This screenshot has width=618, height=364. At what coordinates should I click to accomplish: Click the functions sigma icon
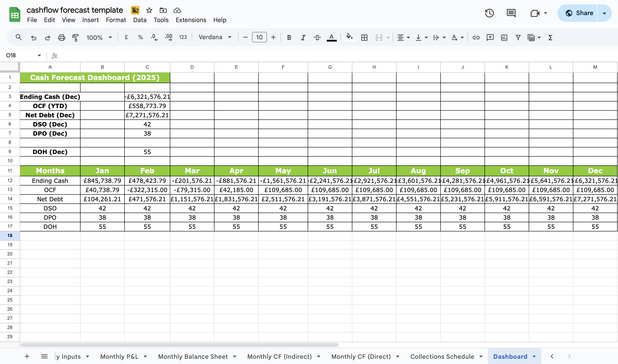[x=550, y=38]
